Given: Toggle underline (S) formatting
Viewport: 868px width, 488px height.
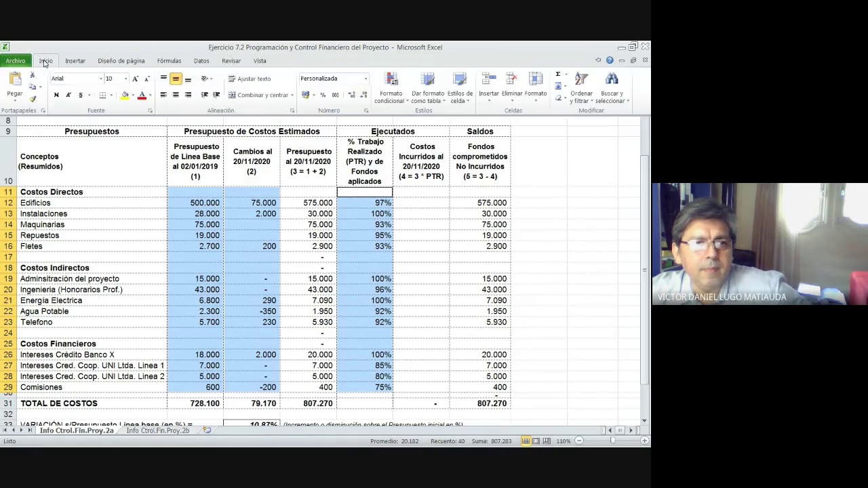Looking at the screenshot, I should (80, 95).
